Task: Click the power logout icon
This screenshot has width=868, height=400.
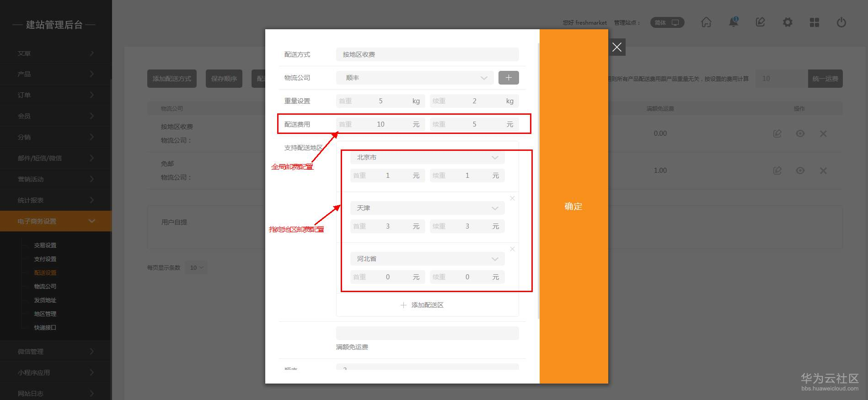Action: [x=841, y=22]
